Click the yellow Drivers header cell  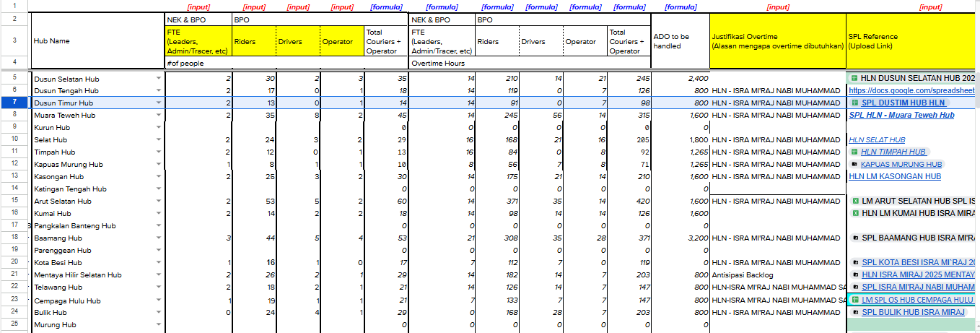pos(298,41)
